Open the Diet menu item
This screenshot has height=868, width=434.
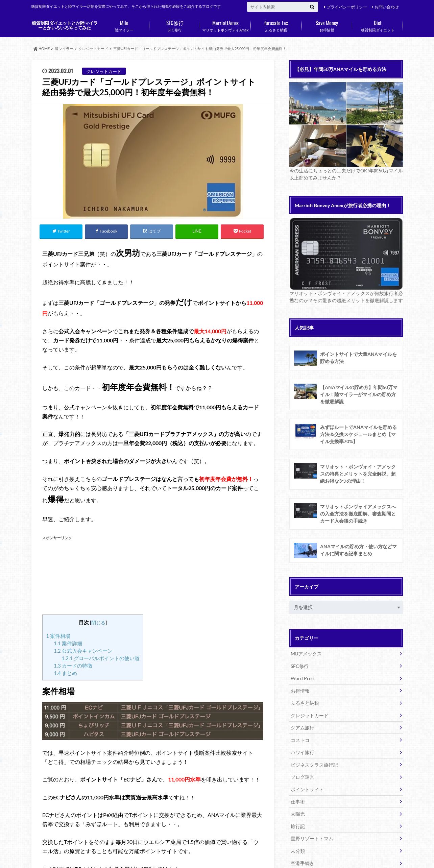pos(378,26)
